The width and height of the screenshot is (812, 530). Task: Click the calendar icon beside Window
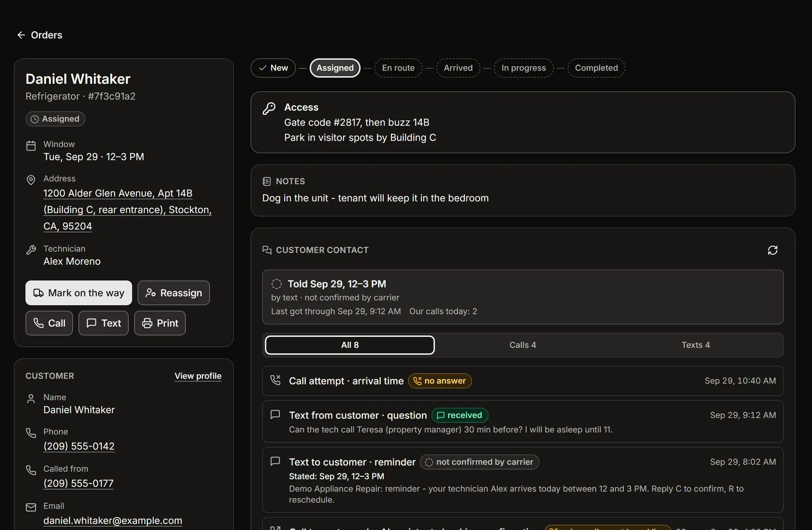coord(31,146)
